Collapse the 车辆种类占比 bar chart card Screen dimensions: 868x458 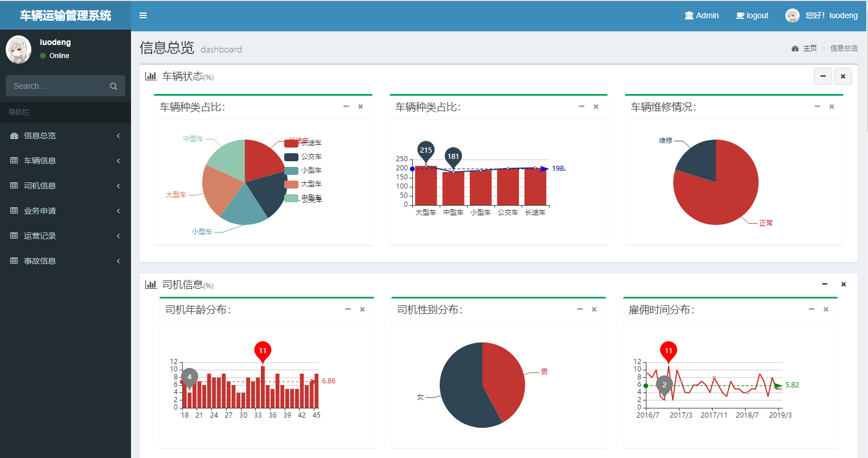point(582,107)
